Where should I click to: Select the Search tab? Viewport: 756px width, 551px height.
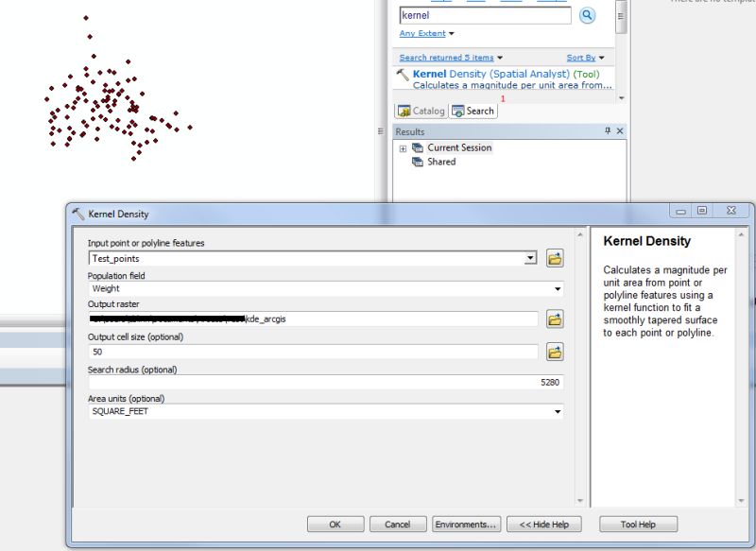(x=473, y=111)
